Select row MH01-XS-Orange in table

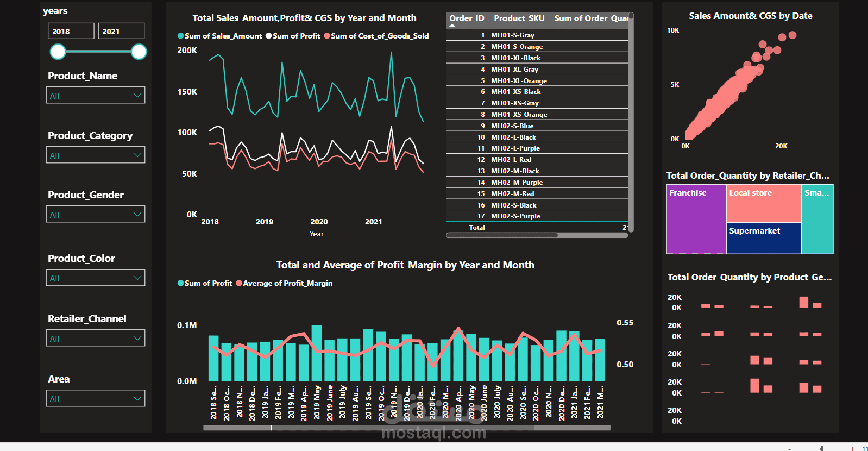point(537,115)
